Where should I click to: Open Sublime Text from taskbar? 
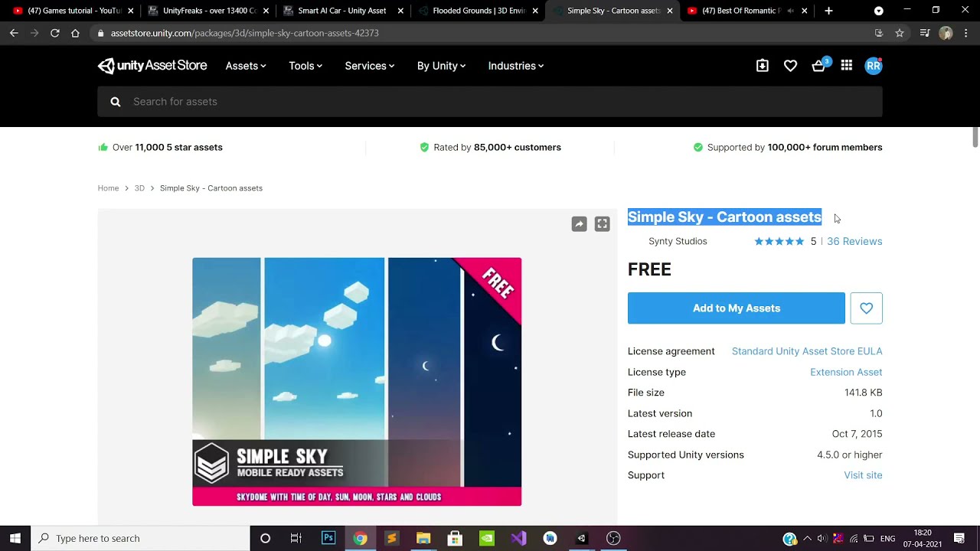click(x=391, y=538)
